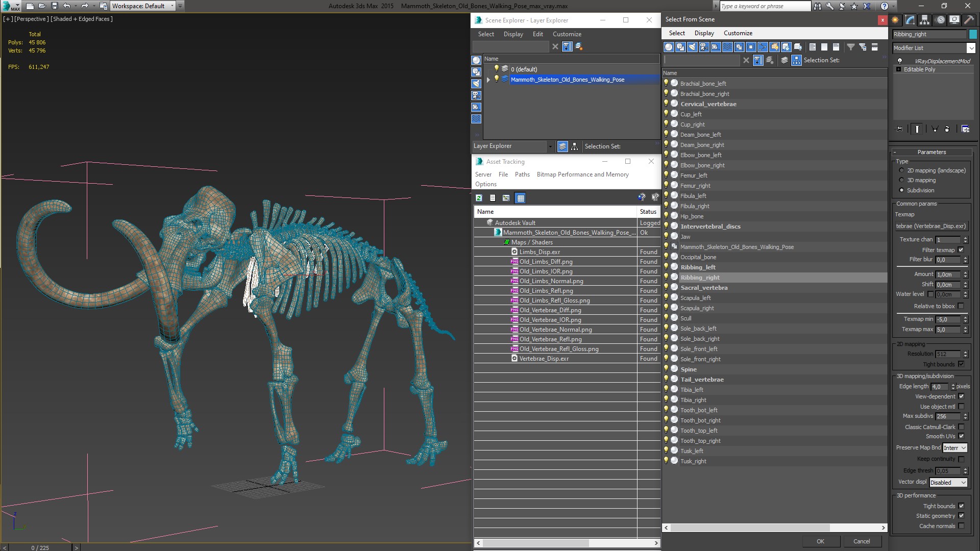Click the Save File icon

[55, 6]
